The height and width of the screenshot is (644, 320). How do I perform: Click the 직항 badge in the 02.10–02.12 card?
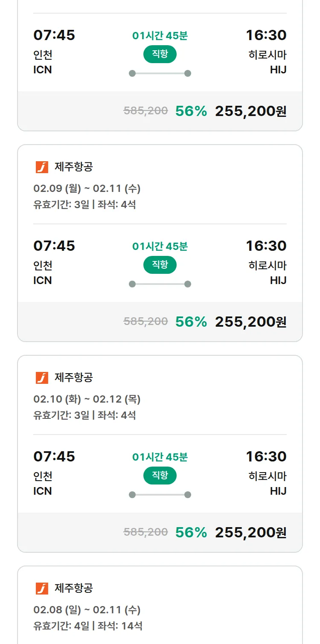click(x=160, y=476)
